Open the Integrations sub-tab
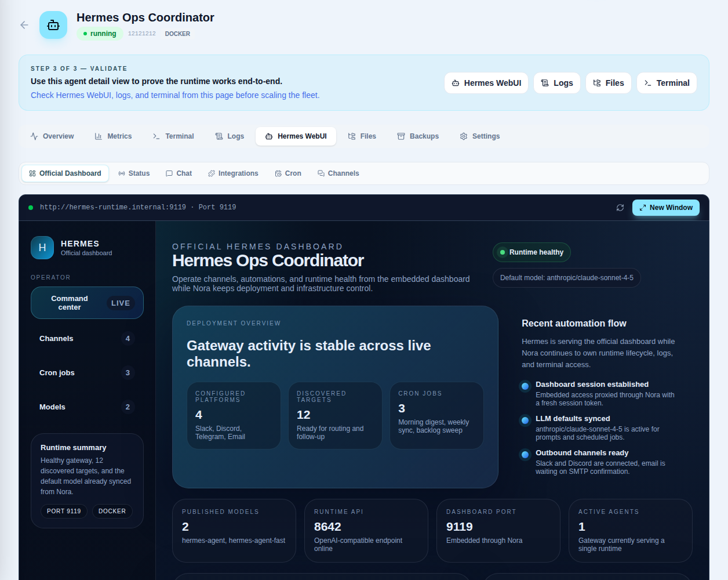The height and width of the screenshot is (580, 728). 233,173
